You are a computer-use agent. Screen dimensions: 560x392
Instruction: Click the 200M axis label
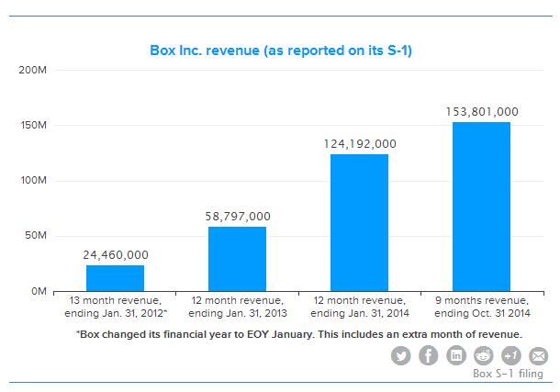pos(32,70)
